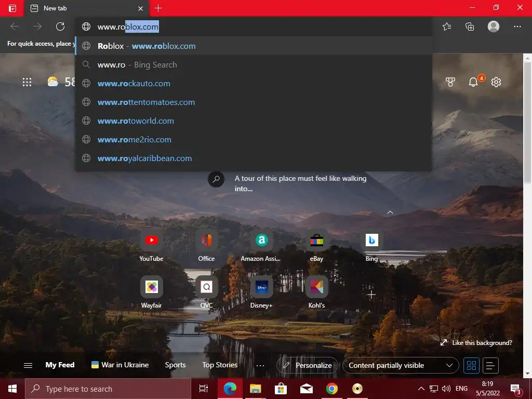Switch feed to list view layout
The image size is (532, 399).
click(x=490, y=365)
